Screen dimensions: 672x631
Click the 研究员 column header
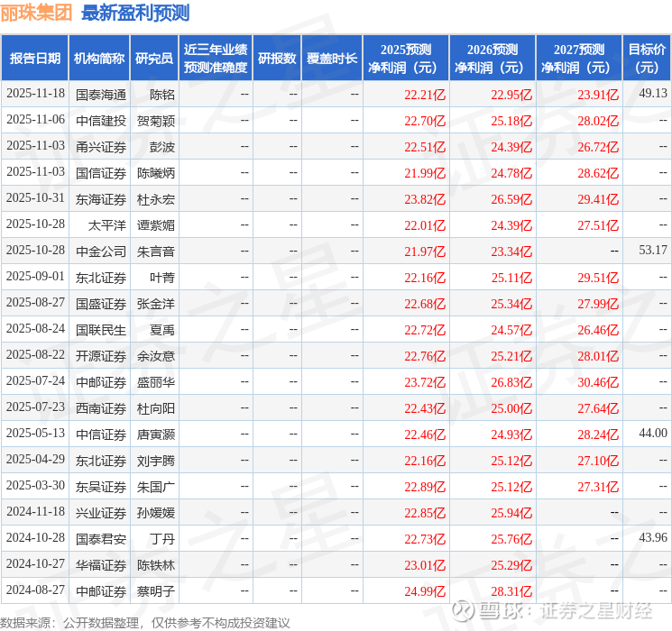(154, 59)
